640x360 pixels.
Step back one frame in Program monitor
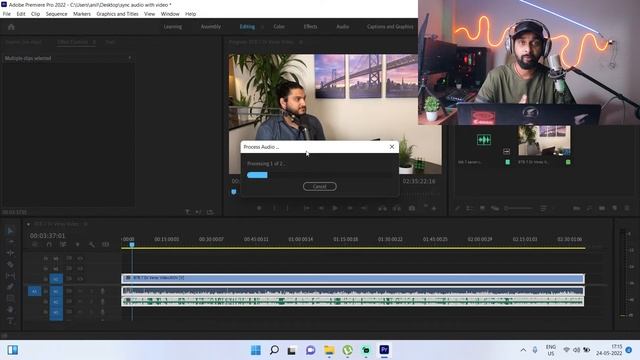(321, 208)
